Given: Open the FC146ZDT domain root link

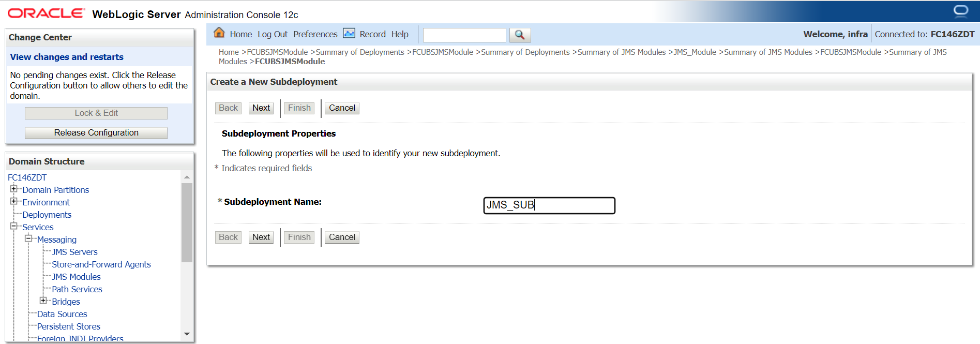Looking at the screenshot, I should click(x=27, y=177).
